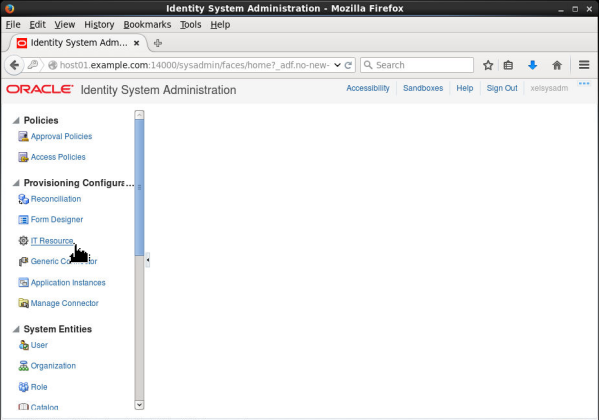Click the URL address bar
Viewport: 599px width, 420px height.
195,65
